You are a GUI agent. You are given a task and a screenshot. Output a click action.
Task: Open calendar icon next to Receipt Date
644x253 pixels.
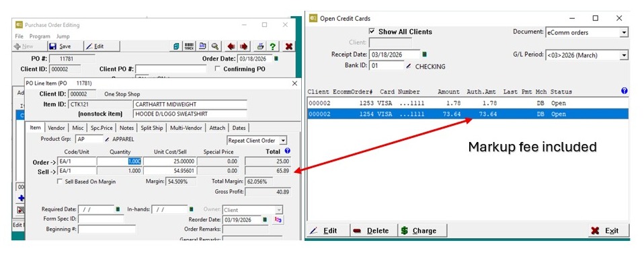[x=425, y=55]
